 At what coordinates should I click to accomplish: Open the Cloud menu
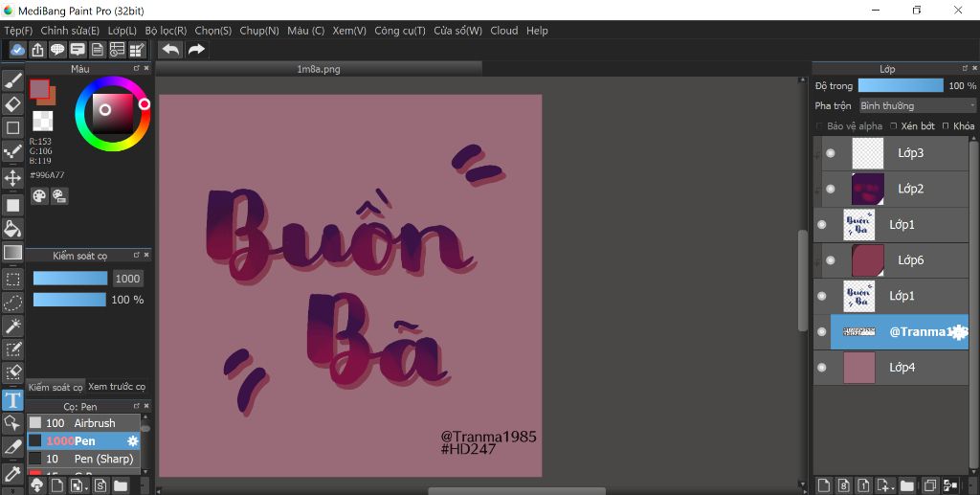pyautogui.click(x=503, y=31)
